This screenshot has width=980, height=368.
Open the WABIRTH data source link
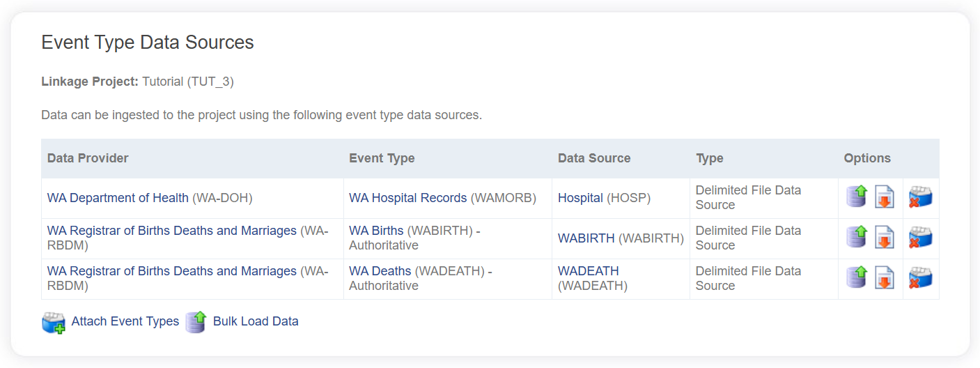click(586, 238)
